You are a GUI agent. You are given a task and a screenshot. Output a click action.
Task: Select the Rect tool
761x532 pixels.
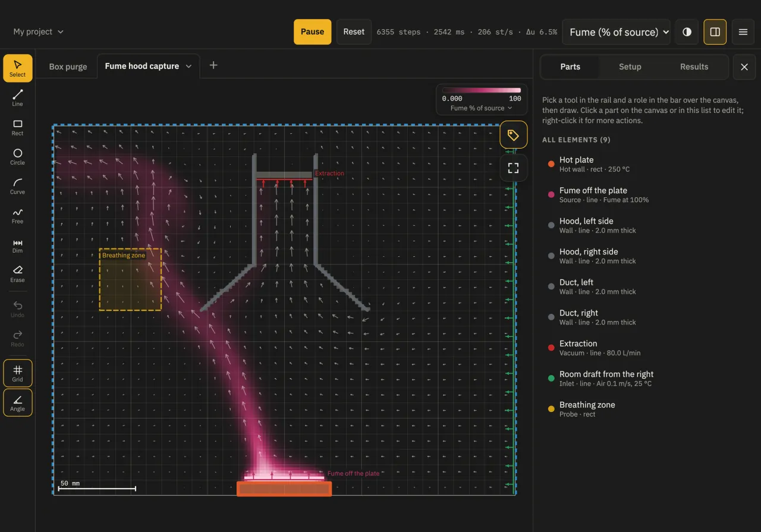(x=17, y=127)
